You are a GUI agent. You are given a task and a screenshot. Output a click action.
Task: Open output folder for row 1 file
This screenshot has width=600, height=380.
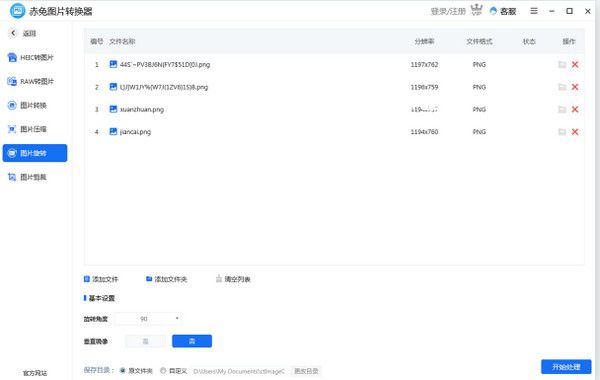(x=562, y=65)
